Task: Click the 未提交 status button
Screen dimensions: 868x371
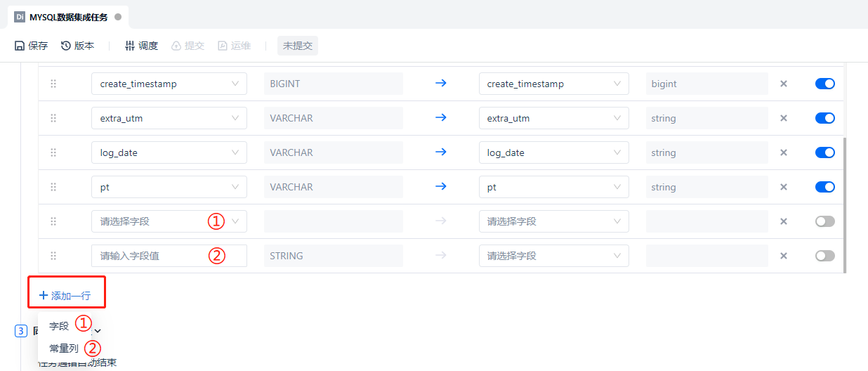Action: pyautogui.click(x=297, y=46)
